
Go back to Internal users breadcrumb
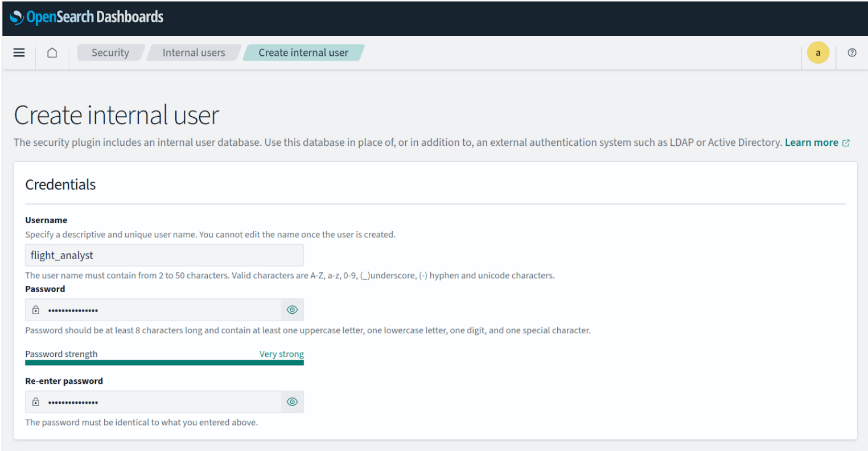coord(194,52)
